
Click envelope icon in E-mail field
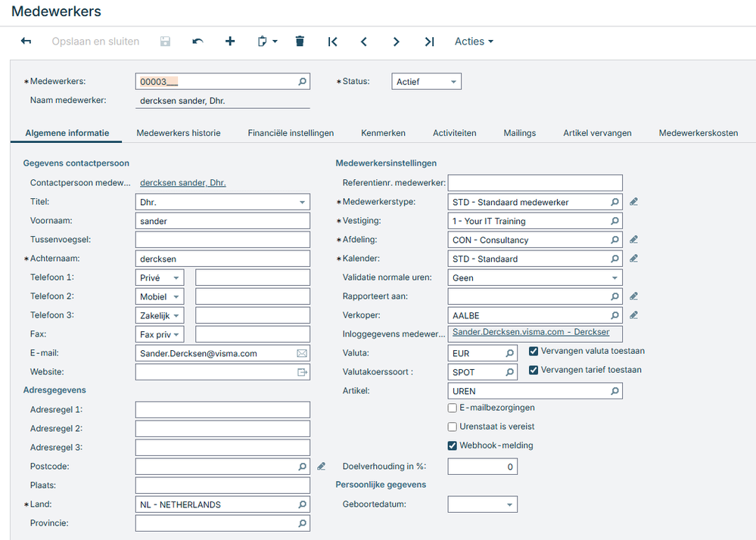coord(302,354)
